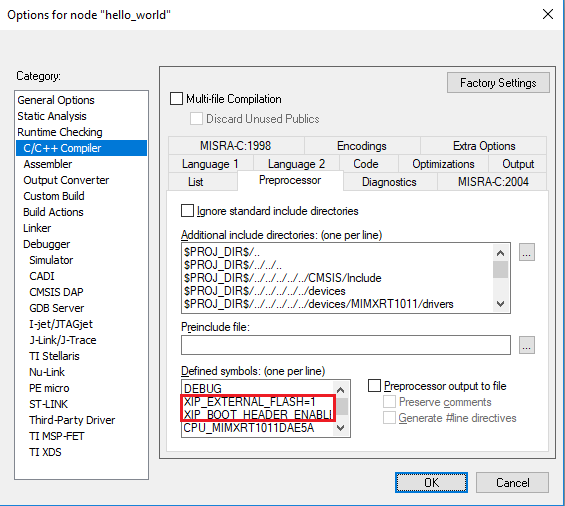Enable Preprocessor output to file
This screenshot has width=565, height=506.
[374, 386]
